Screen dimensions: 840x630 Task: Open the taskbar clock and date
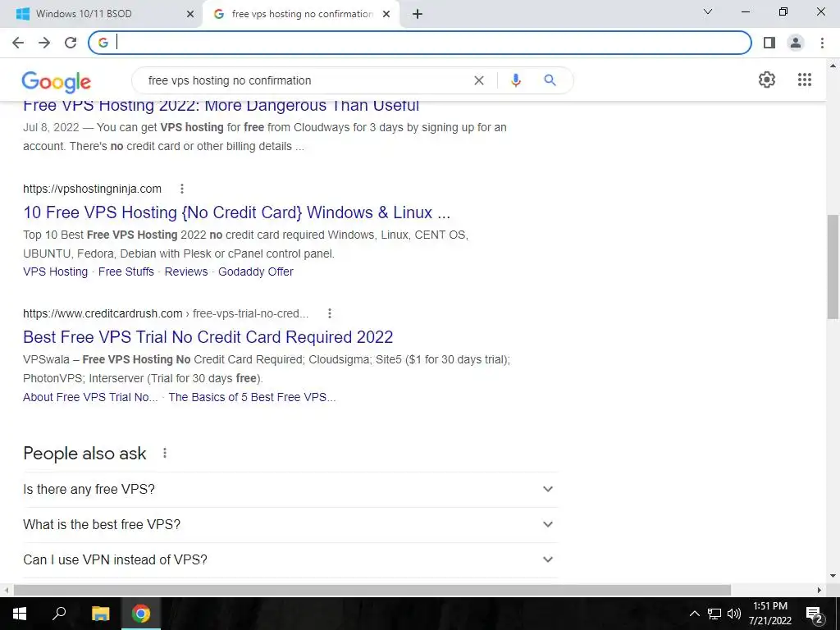[770, 614]
